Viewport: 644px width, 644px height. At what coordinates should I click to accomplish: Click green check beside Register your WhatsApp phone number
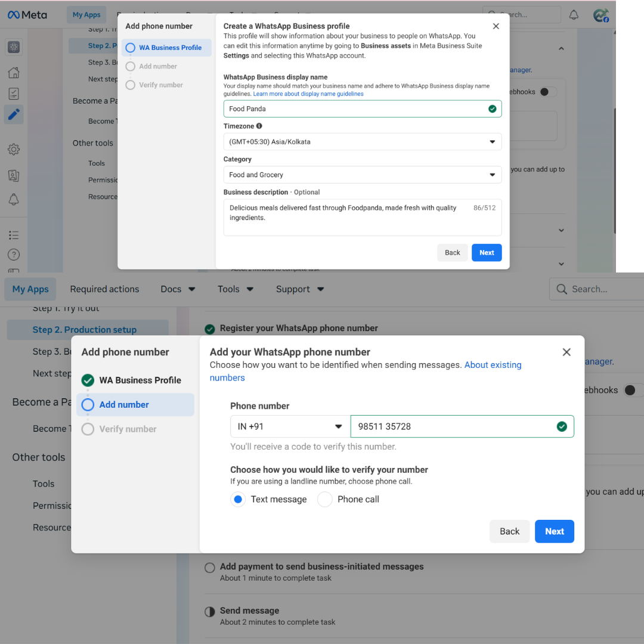pyautogui.click(x=210, y=329)
